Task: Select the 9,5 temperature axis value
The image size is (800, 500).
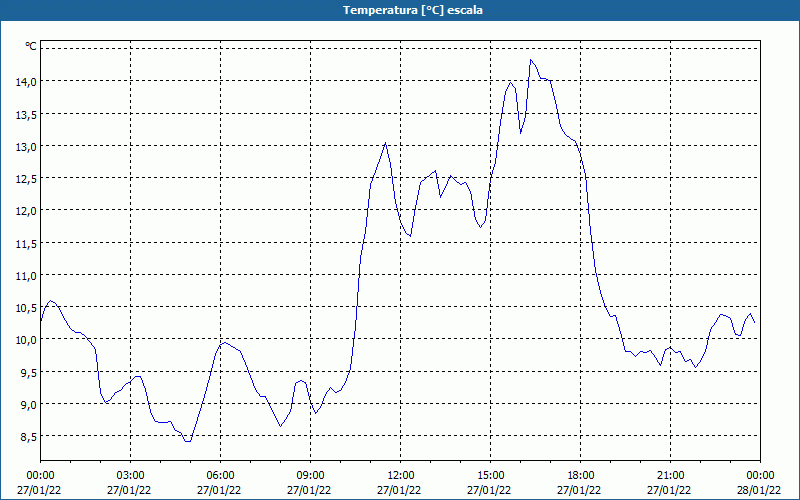Action: coord(29,372)
